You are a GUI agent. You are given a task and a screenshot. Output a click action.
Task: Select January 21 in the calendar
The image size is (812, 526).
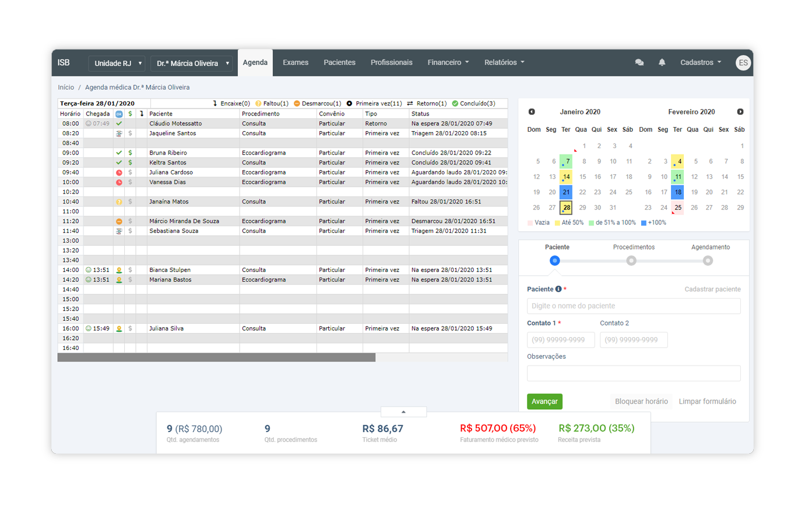[x=566, y=192]
